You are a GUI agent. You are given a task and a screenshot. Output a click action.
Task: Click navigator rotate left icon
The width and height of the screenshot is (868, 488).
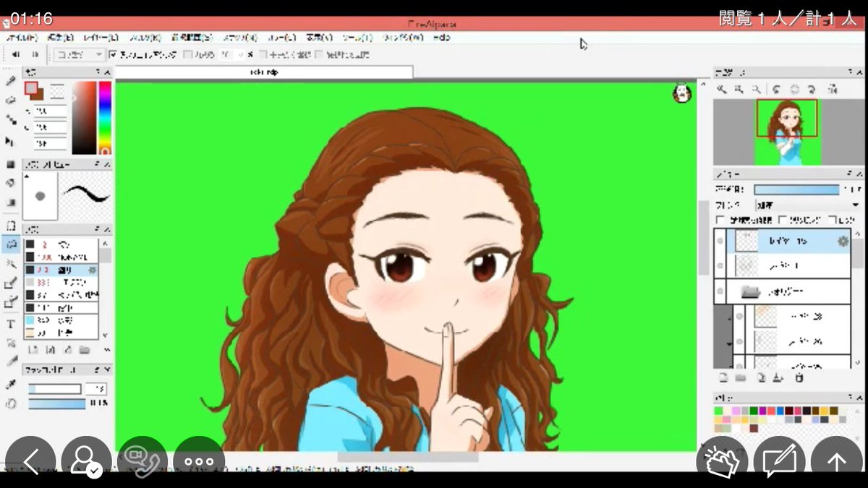[x=776, y=89]
